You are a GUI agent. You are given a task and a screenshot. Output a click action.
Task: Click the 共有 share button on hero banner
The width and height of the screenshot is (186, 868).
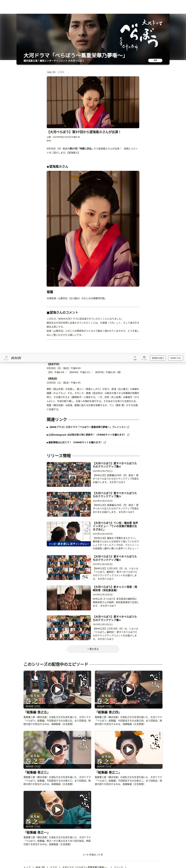click(x=155, y=60)
